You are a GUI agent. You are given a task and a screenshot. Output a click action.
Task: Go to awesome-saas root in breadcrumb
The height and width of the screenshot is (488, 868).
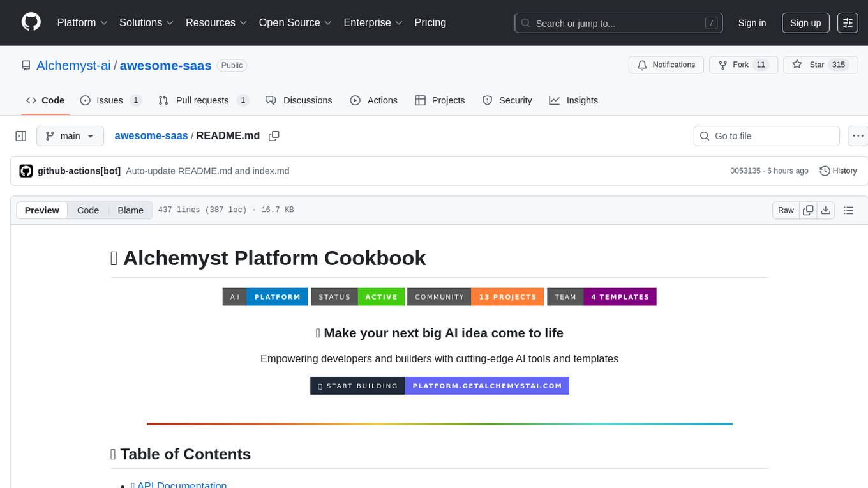151,135
